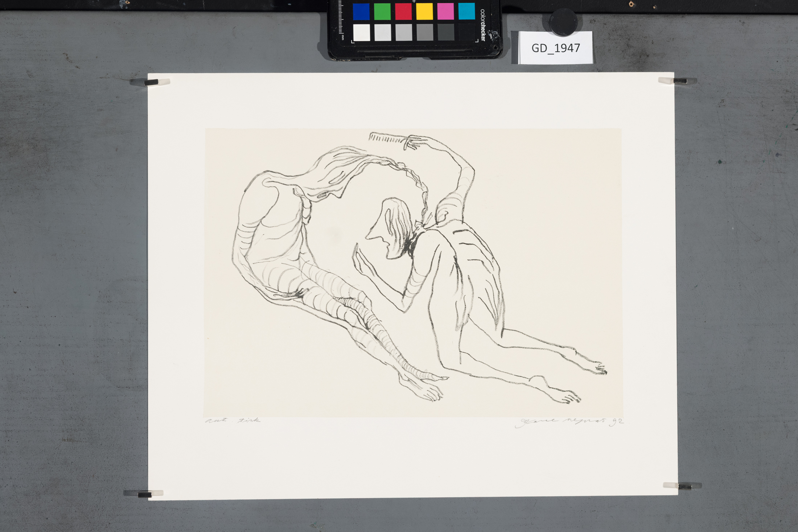798x532 pixels.
Task: Click the darkest gray patch
Action: click(x=446, y=33)
